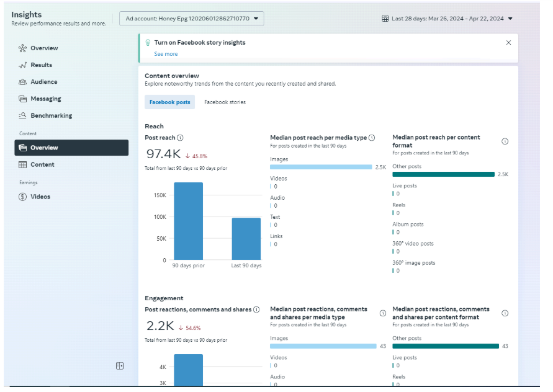Click the info icon beside Post reach
The height and width of the screenshot is (392, 553).
coord(181,138)
